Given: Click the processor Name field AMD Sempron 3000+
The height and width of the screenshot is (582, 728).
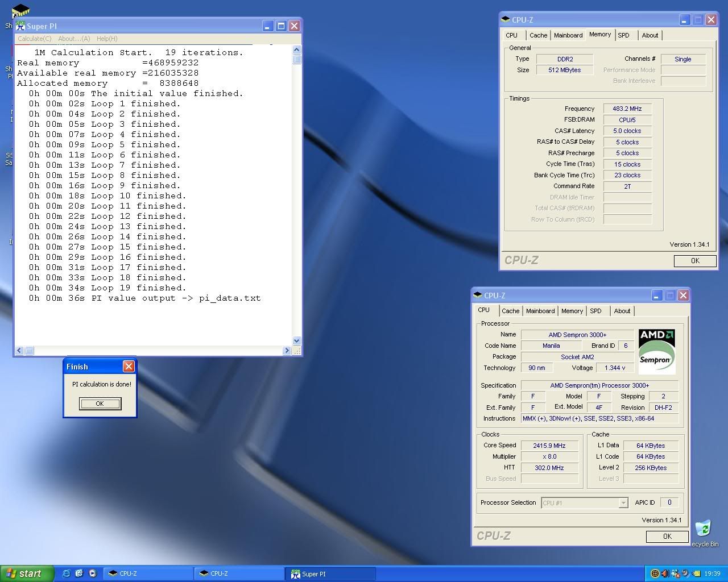Looking at the screenshot, I should (x=577, y=335).
